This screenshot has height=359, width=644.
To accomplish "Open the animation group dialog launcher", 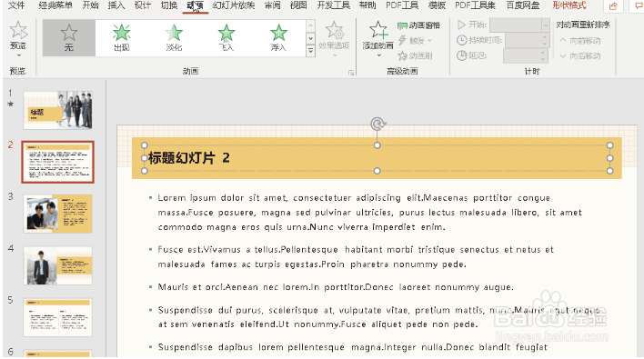I will 351,73.
